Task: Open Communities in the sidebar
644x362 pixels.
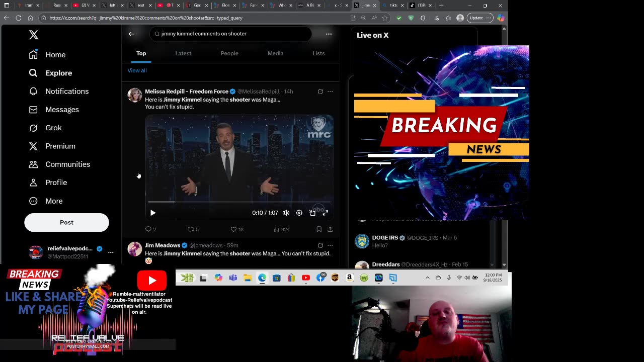Action: [x=59, y=164]
